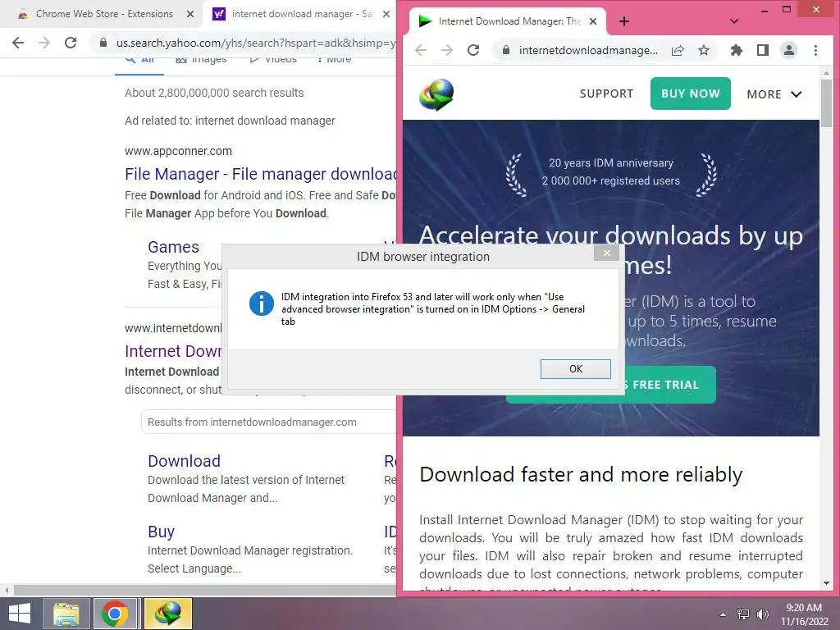
Task: Select the Images search filter
Action: [x=202, y=59]
